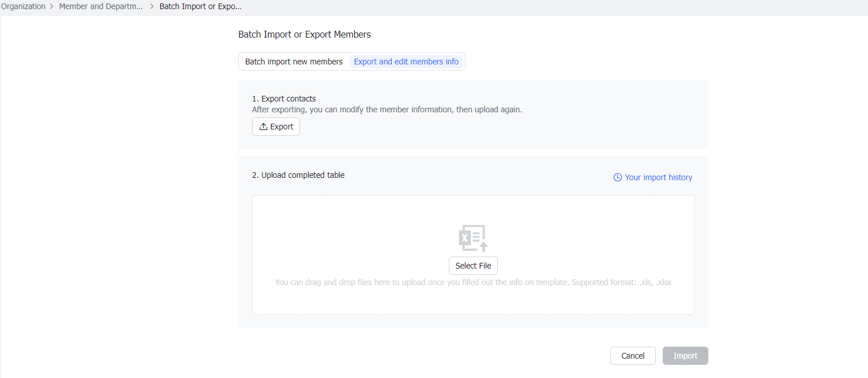
Task: Click the Excel spreadsheet upload icon
Action: 472,238
